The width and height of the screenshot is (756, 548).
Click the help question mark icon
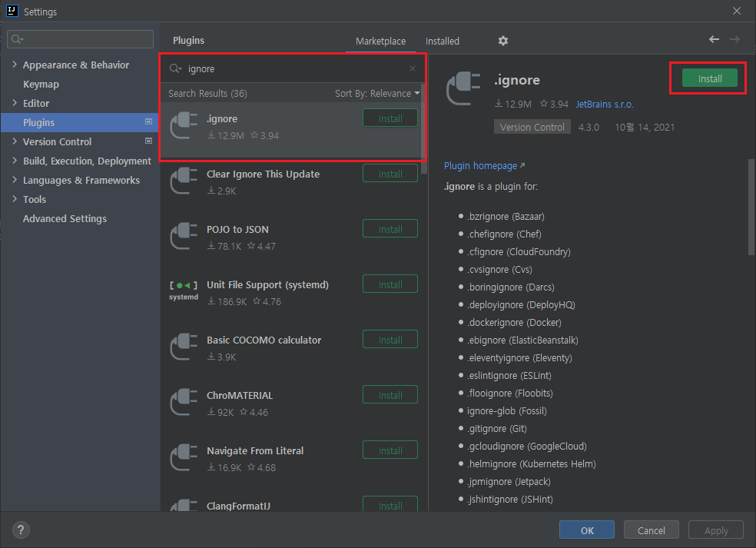pos(20,530)
